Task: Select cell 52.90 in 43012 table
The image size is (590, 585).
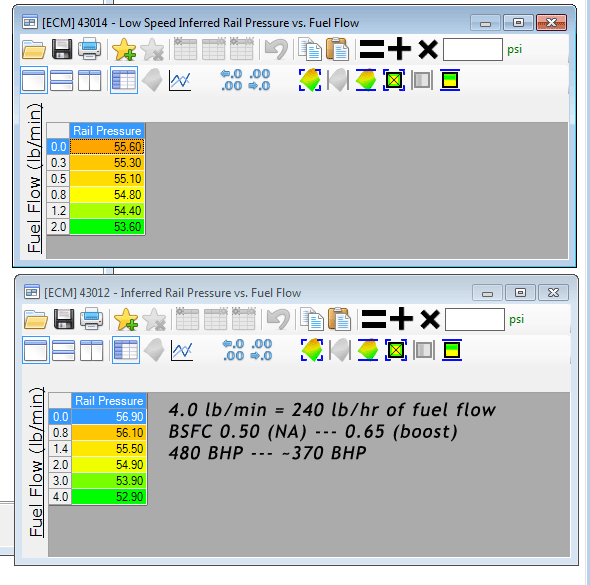Action: coord(109,497)
